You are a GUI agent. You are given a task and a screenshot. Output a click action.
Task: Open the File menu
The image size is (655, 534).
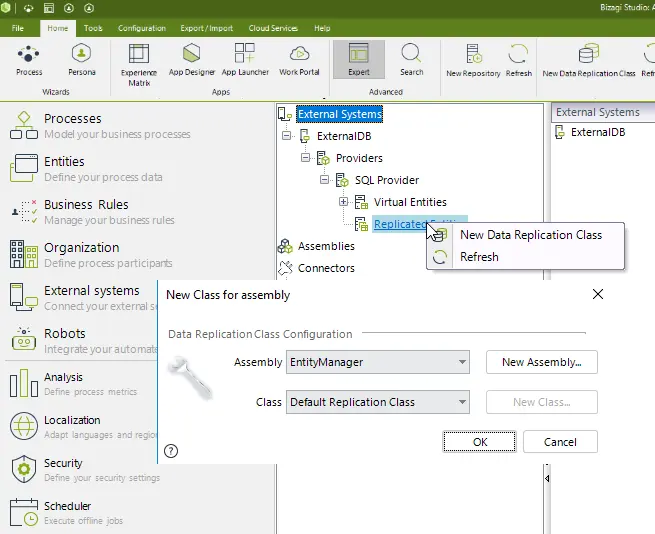click(18, 28)
